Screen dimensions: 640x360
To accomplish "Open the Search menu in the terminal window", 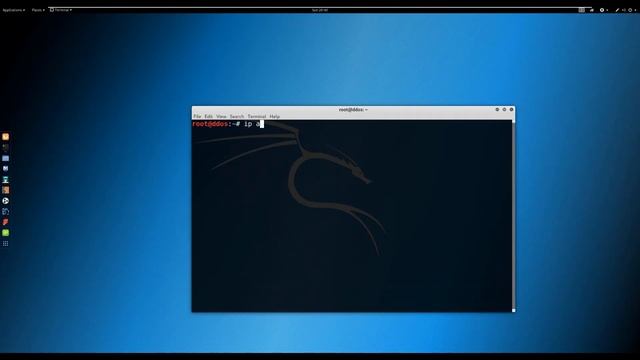I will [x=237, y=116].
